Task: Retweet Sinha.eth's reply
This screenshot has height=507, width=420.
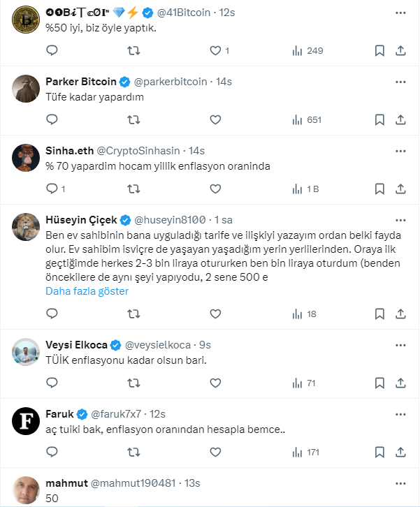Action: point(133,189)
